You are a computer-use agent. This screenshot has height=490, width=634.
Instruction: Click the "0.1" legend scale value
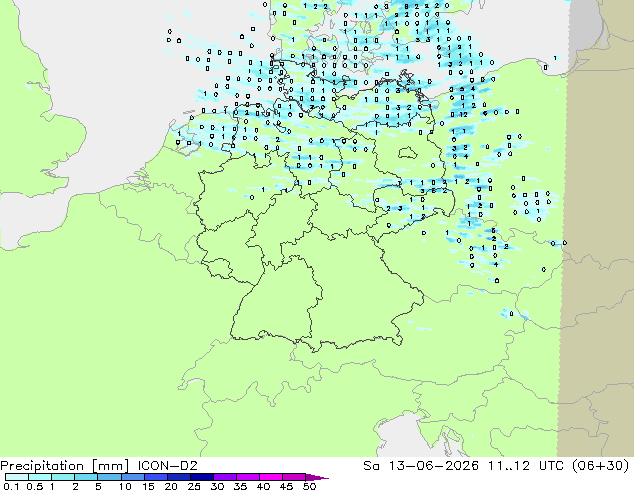[12, 486]
